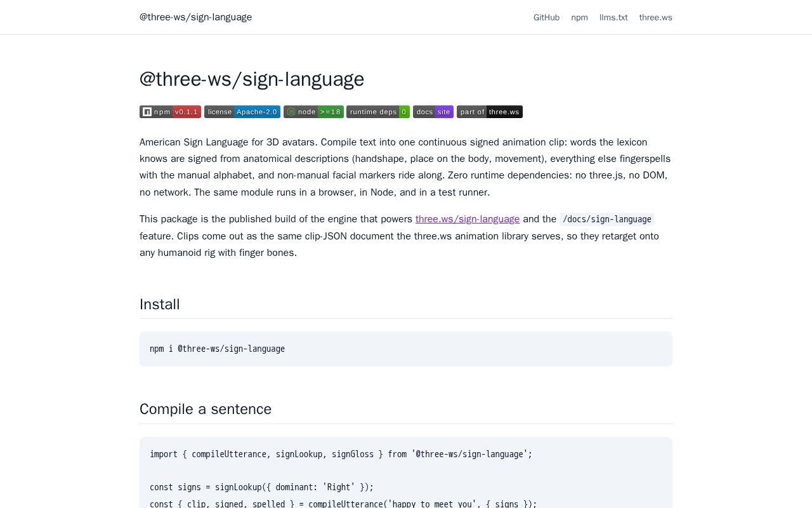The image size is (812, 508).
Task: Click the /docs/sign-language inline code
Action: tap(607, 219)
